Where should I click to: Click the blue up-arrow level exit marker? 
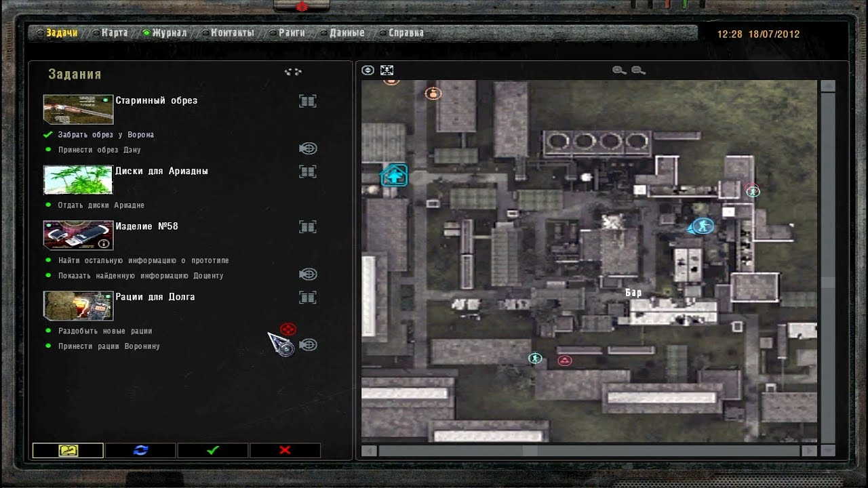[x=394, y=176]
